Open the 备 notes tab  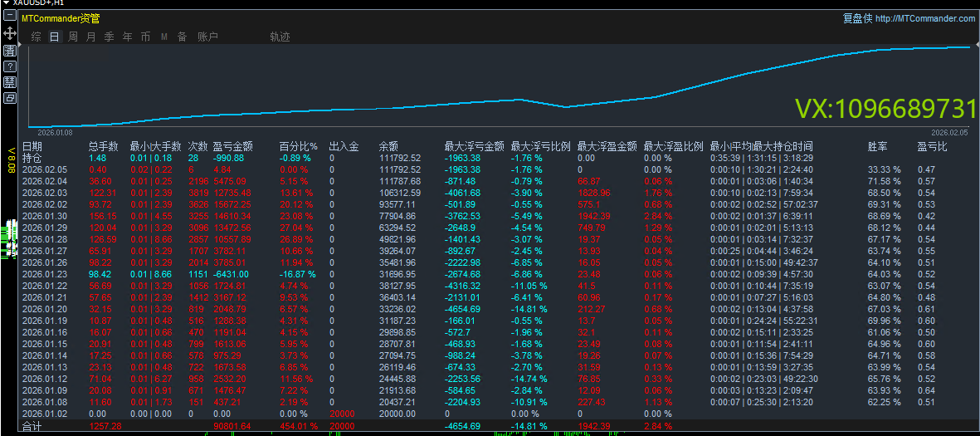pyautogui.click(x=182, y=37)
